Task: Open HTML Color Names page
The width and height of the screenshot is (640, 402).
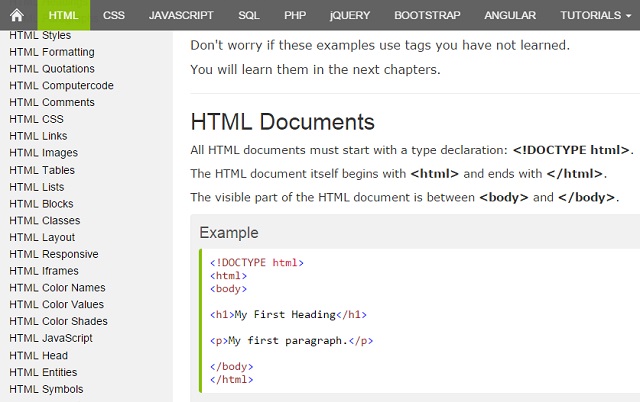Action: pos(57,288)
